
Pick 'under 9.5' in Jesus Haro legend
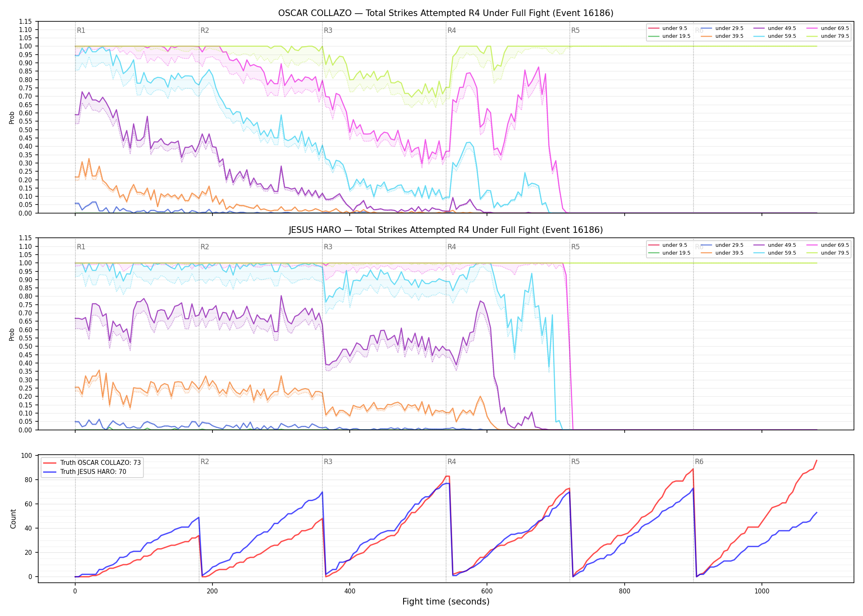tap(668, 245)
